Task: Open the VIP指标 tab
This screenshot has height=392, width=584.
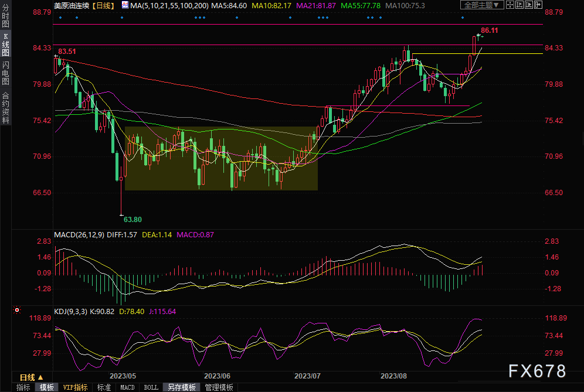Action: pos(75,387)
